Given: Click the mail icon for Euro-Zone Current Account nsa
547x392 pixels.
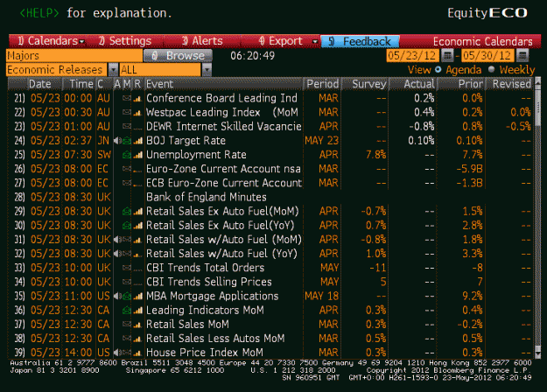Looking at the screenshot, I should point(127,169).
